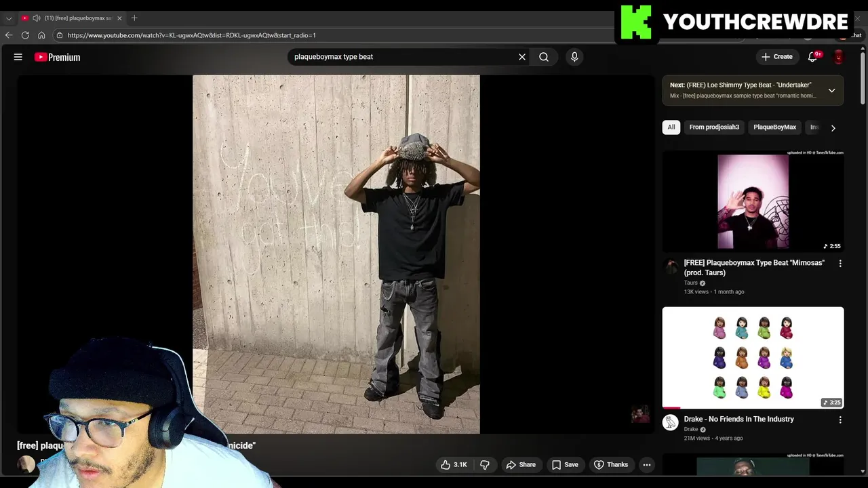View site information icon in address bar
Screen dimensions: 868x488
pos(60,35)
